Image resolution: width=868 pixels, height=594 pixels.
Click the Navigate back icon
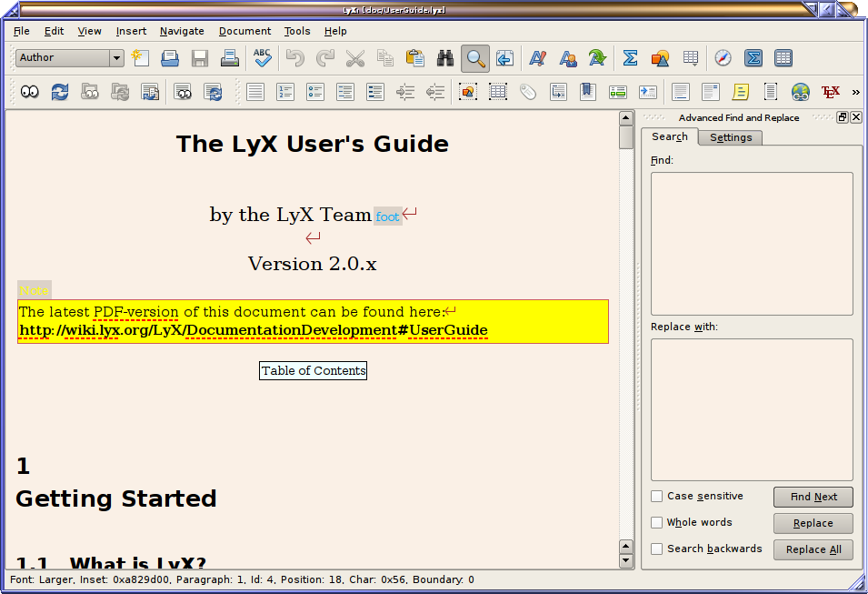(504, 58)
